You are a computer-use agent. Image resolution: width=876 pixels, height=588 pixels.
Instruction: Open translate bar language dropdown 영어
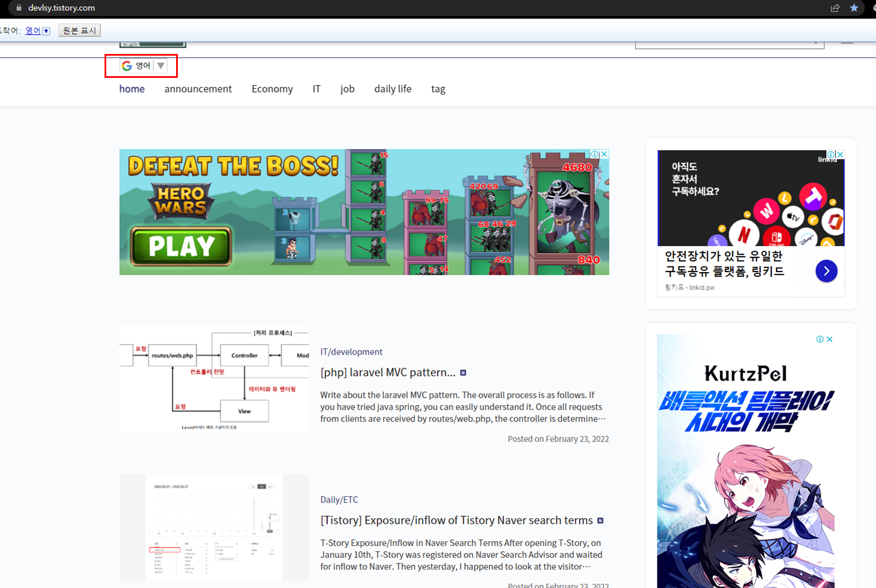[x=37, y=31]
